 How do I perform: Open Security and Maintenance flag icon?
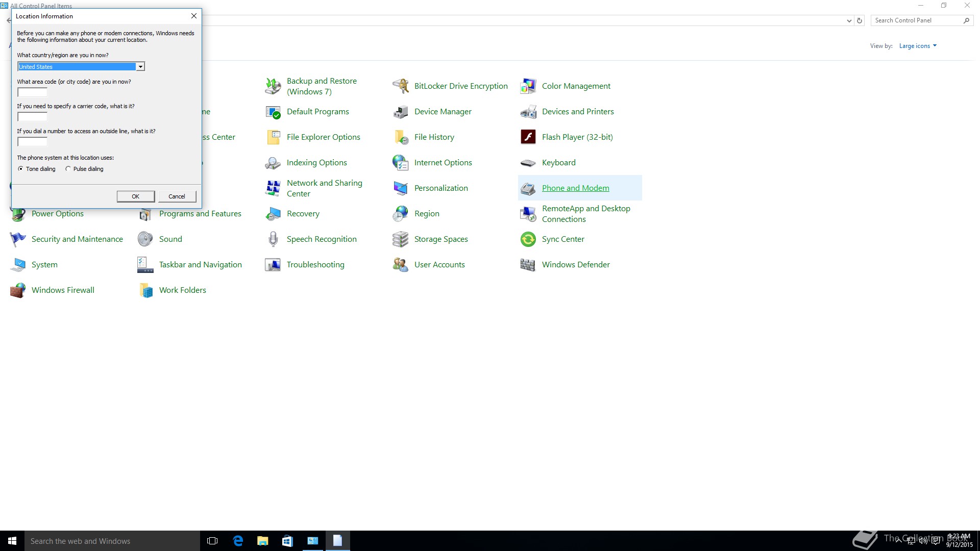[x=18, y=239]
